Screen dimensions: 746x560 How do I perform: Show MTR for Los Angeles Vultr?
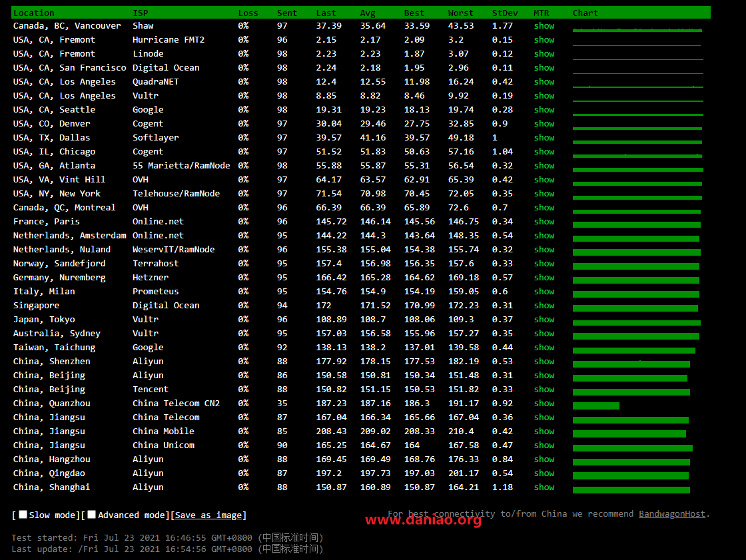click(x=544, y=96)
